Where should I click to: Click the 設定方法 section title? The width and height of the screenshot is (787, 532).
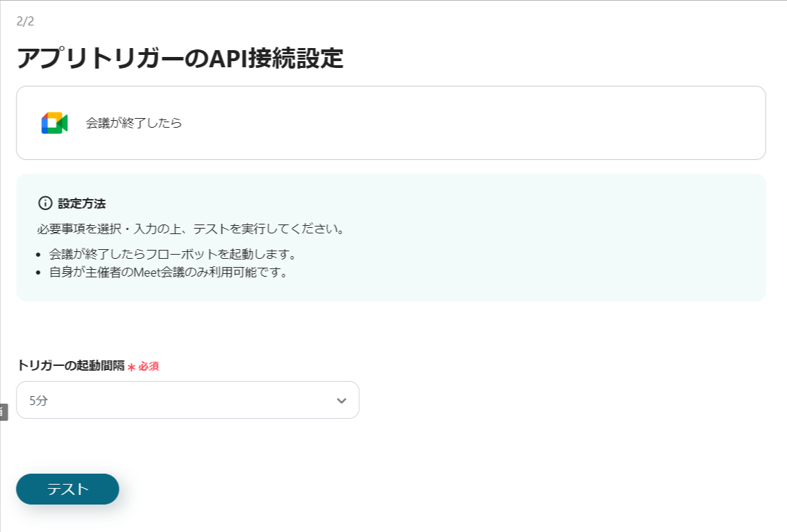pos(82,204)
